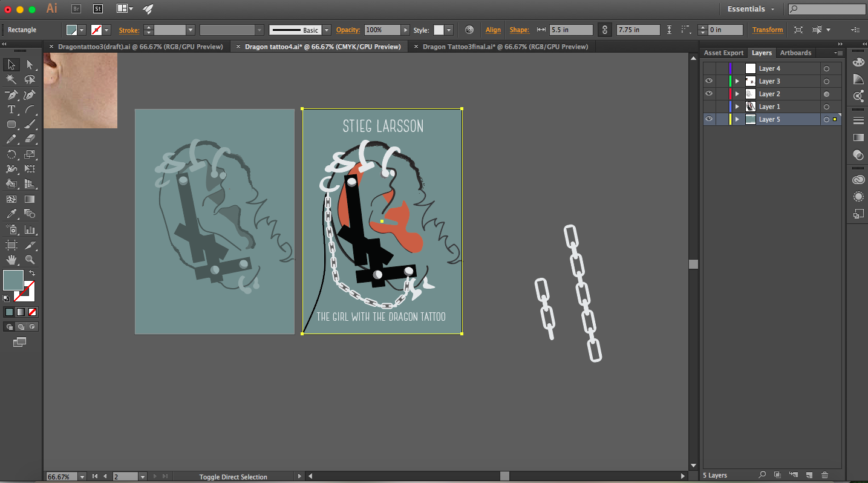Image resolution: width=868 pixels, height=483 pixels.
Task: Click the Transform link in control bar
Action: [768, 30]
